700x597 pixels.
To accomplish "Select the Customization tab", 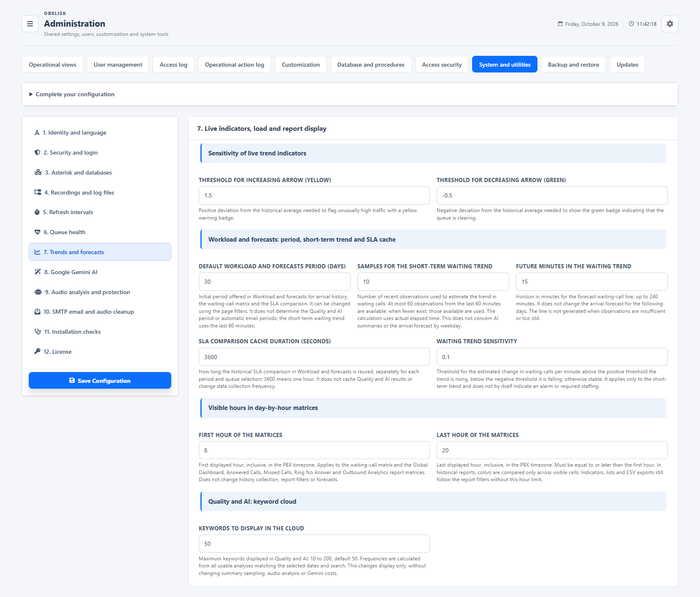I will coord(301,65).
